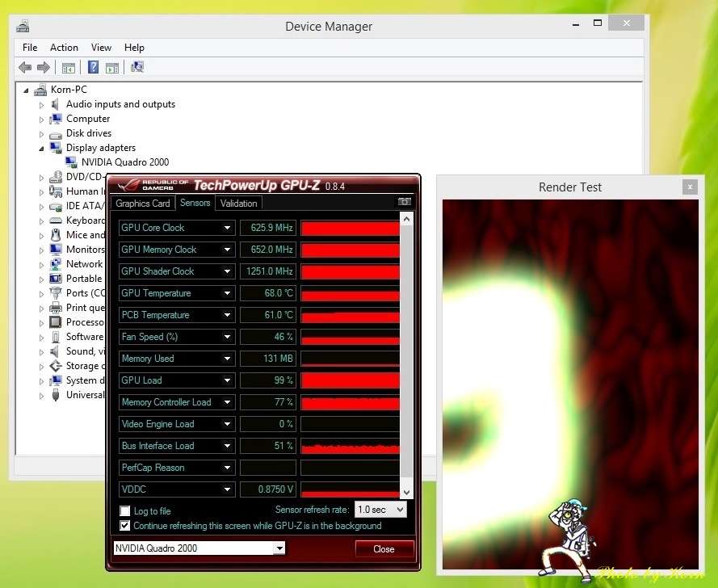Image resolution: width=718 pixels, height=588 pixels.
Task: Click the Print queues printer icon
Action: [x=56, y=307]
